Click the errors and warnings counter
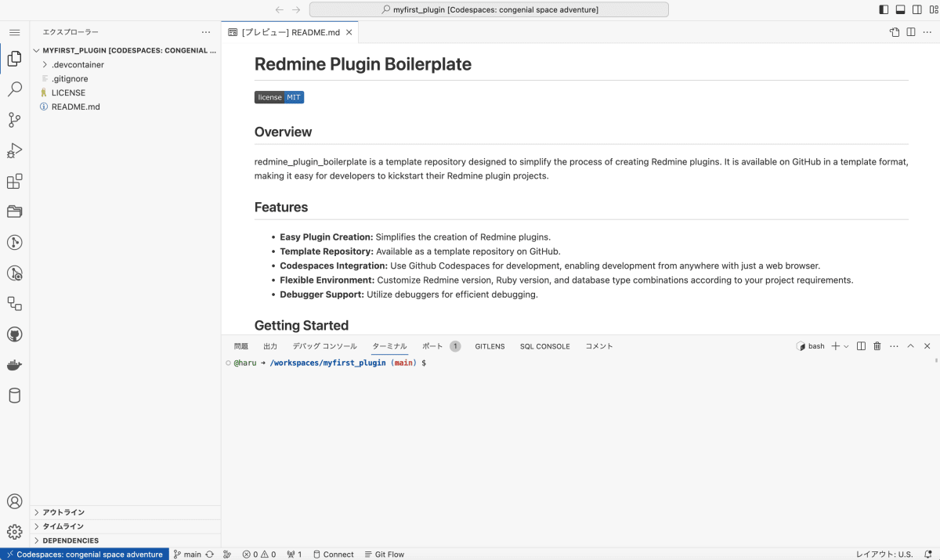This screenshot has width=940, height=560. pyautogui.click(x=259, y=554)
